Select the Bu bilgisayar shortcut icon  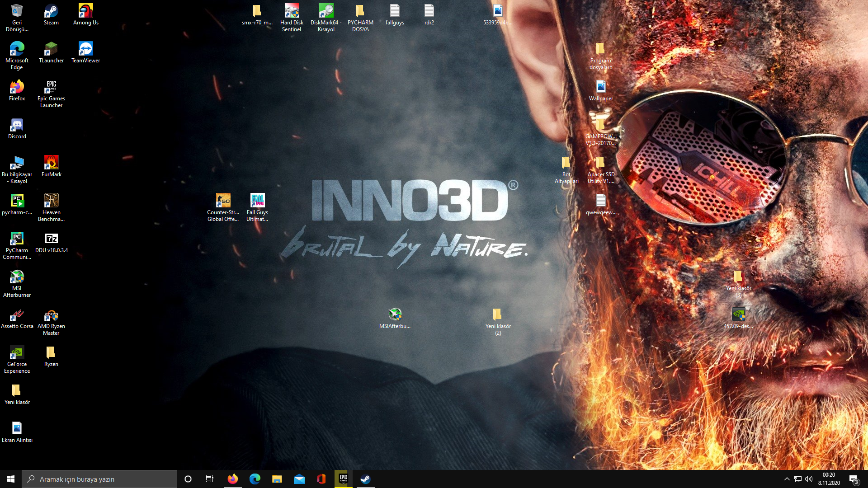17,169
